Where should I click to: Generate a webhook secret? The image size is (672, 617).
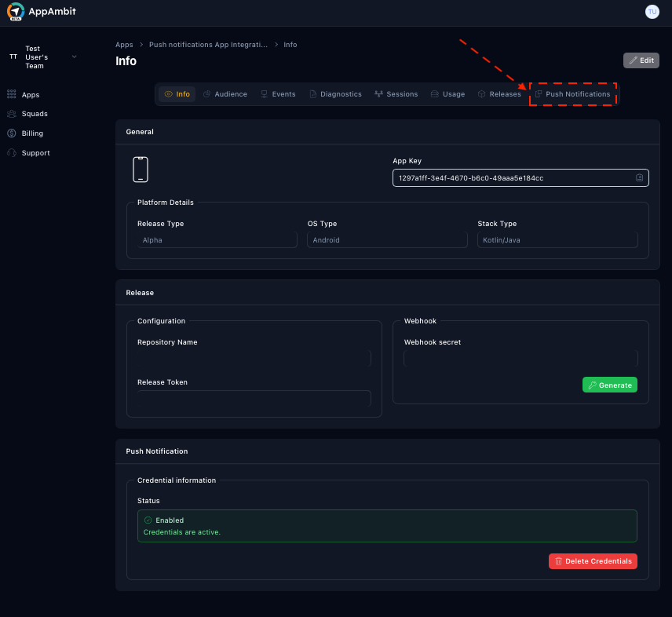pos(609,385)
